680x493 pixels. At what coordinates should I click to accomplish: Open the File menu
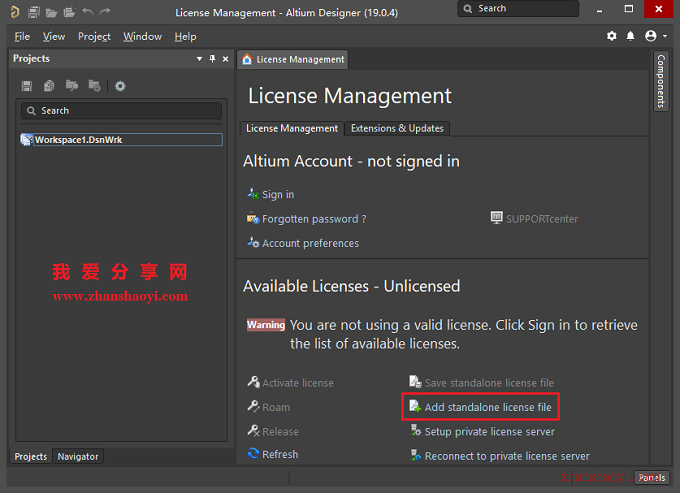coord(22,37)
